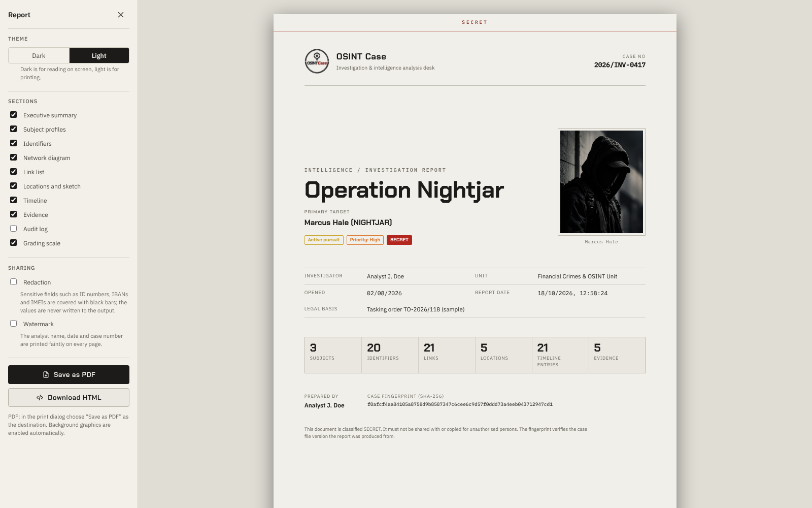This screenshot has height=508, width=812.
Task: Uncheck the Grading scale section
Action: [x=14, y=243]
